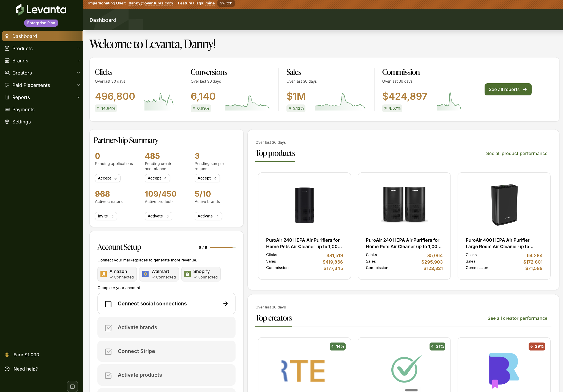Open the single PuroAir 240 product image
Screen dimensions: 563x392
(304, 205)
